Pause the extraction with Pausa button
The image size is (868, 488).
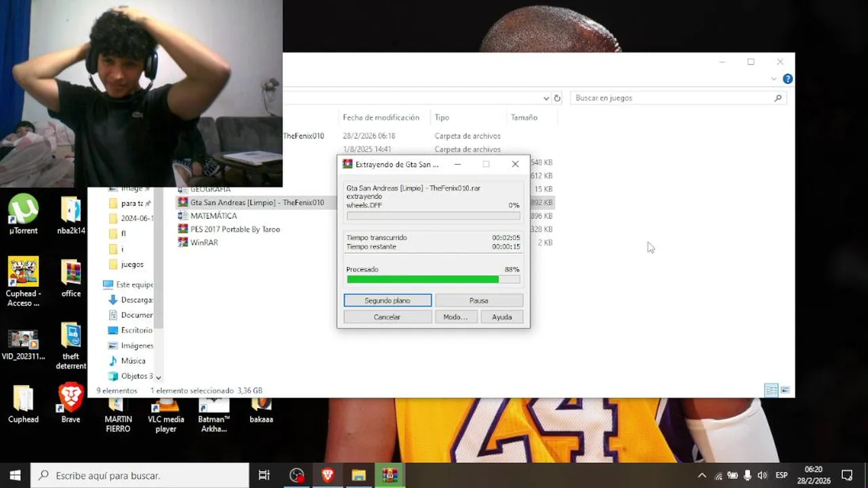pos(478,300)
